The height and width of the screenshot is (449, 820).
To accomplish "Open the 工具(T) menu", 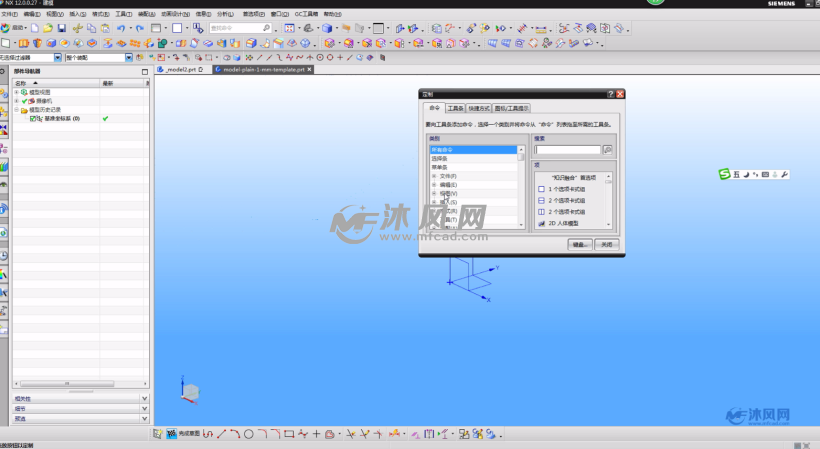I will click(x=123, y=14).
